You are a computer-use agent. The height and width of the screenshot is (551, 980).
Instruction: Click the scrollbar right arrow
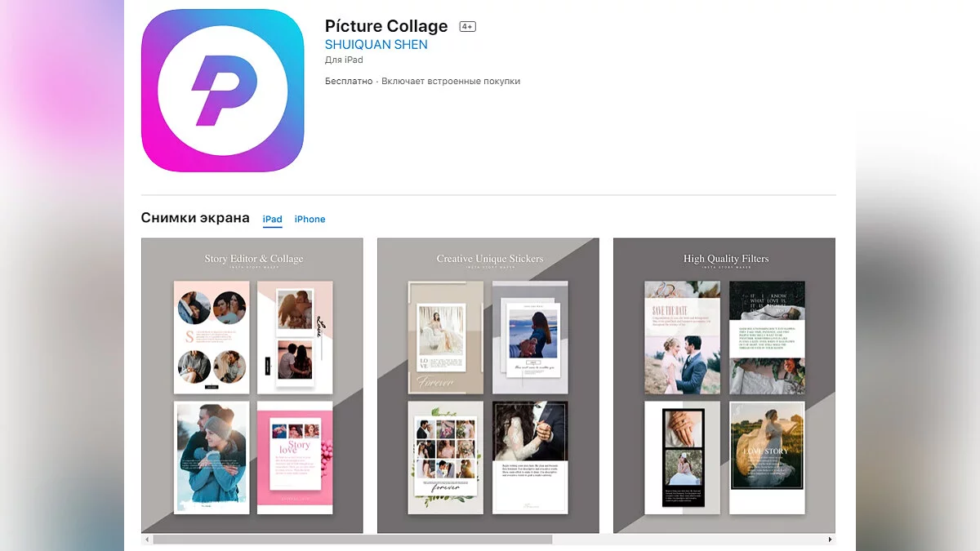(831, 540)
